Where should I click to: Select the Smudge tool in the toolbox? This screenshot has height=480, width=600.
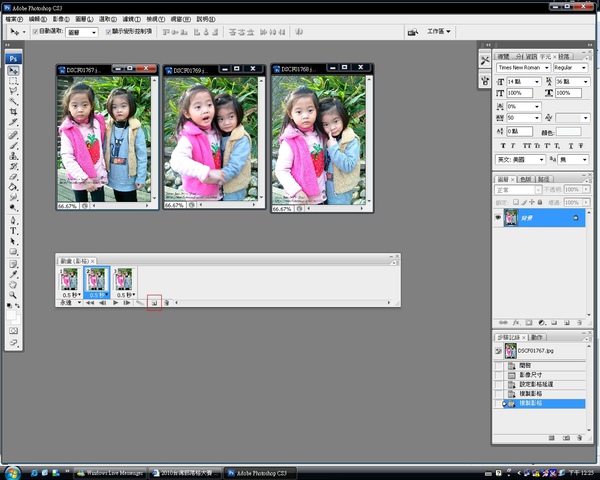[13, 197]
